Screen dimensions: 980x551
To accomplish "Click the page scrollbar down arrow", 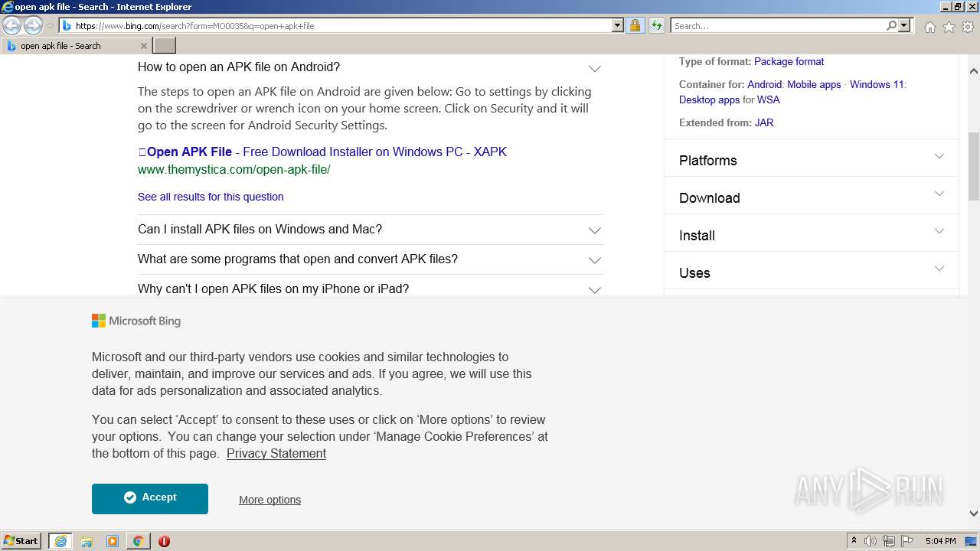I will point(974,514).
